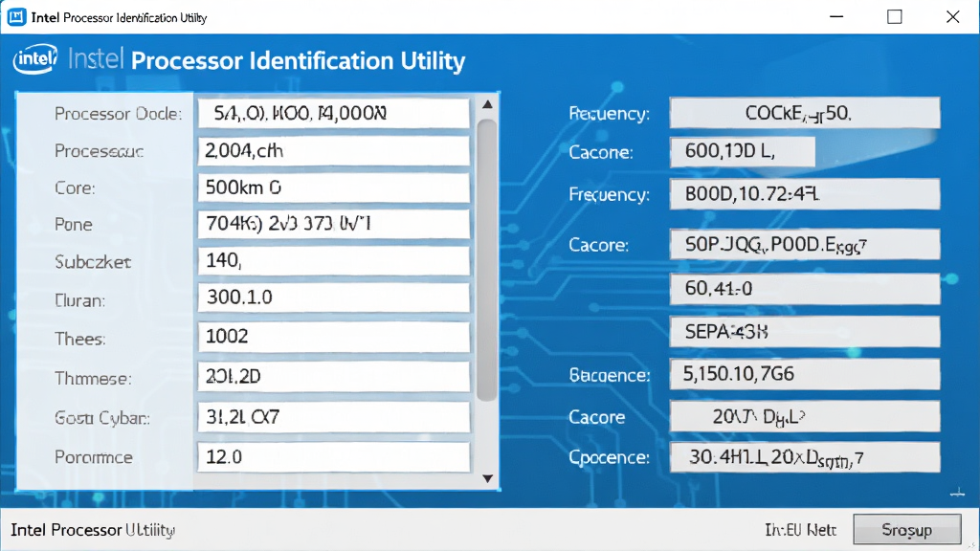Click the In:EU Nett link
Viewport: 980px width, 551px height.
point(801,530)
